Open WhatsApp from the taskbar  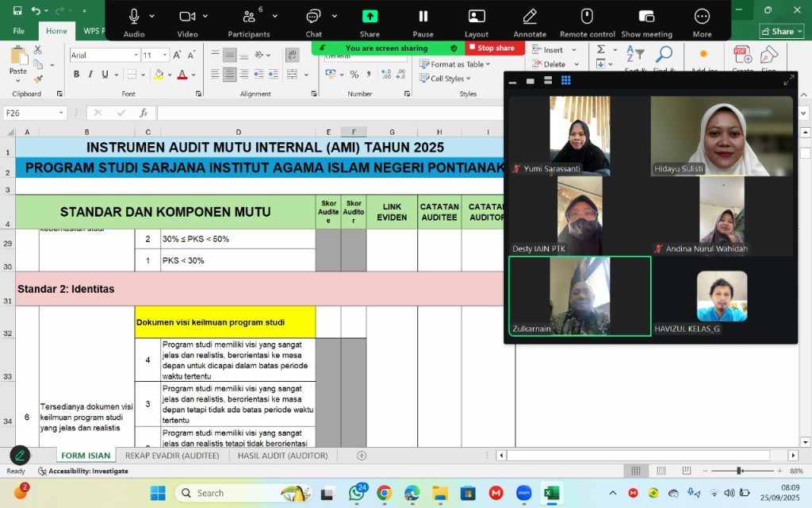coord(356,493)
